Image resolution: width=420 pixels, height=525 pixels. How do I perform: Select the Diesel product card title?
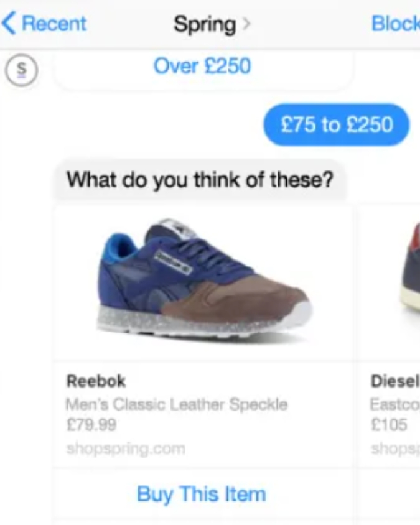click(395, 381)
